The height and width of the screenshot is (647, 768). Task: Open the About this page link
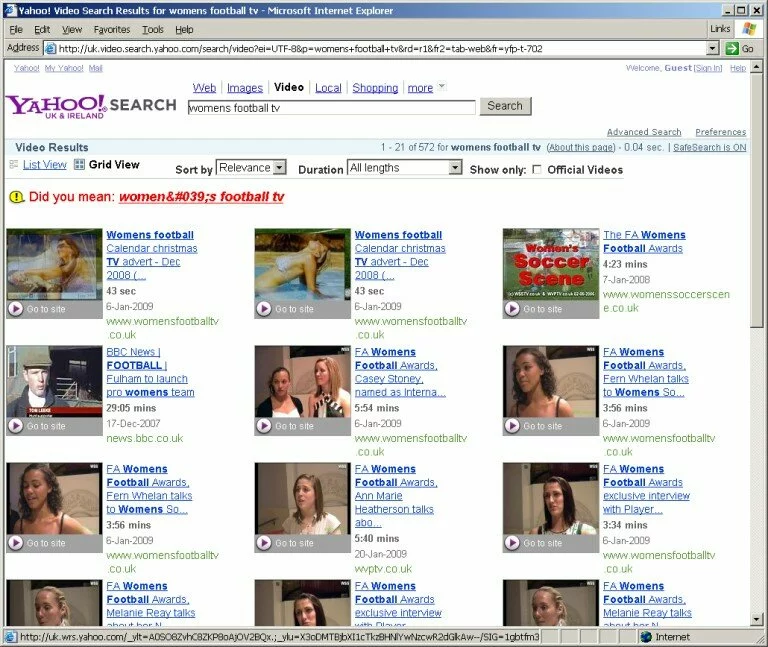(x=580, y=147)
